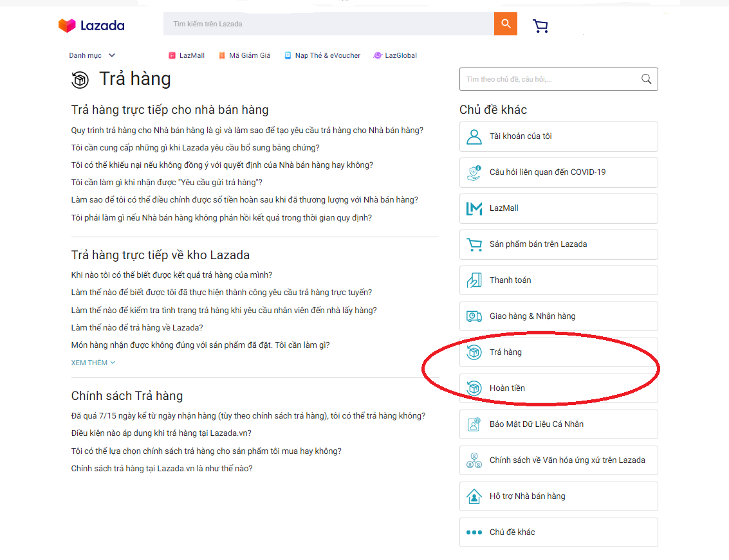The image size is (729, 560).
Task: Click the Chủ đề khác ellipsis icon
Action: tap(475, 532)
